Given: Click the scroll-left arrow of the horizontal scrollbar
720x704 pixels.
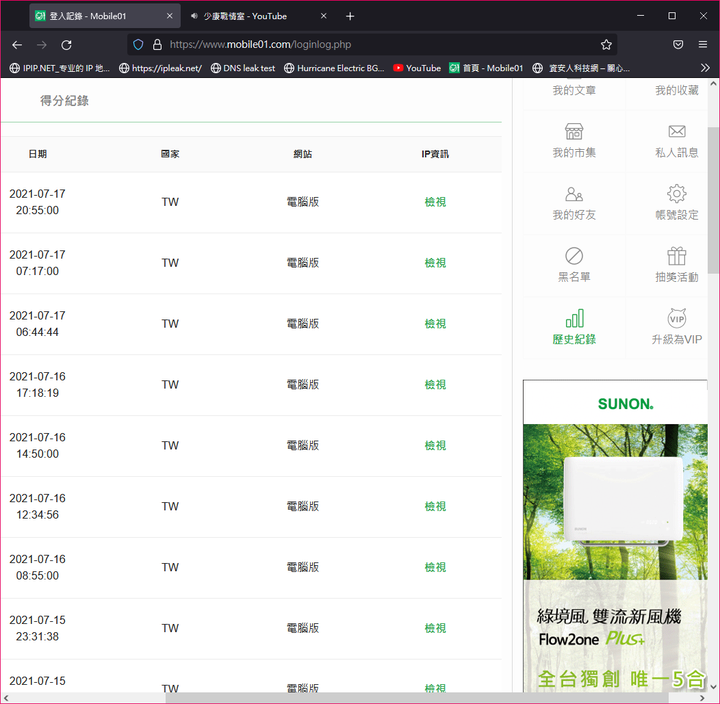Looking at the screenshot, I should (6, 698).
